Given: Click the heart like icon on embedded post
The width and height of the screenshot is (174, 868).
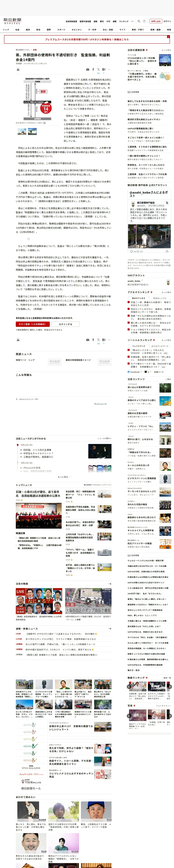Looking at the screenshot, I should tap(138, 251).
